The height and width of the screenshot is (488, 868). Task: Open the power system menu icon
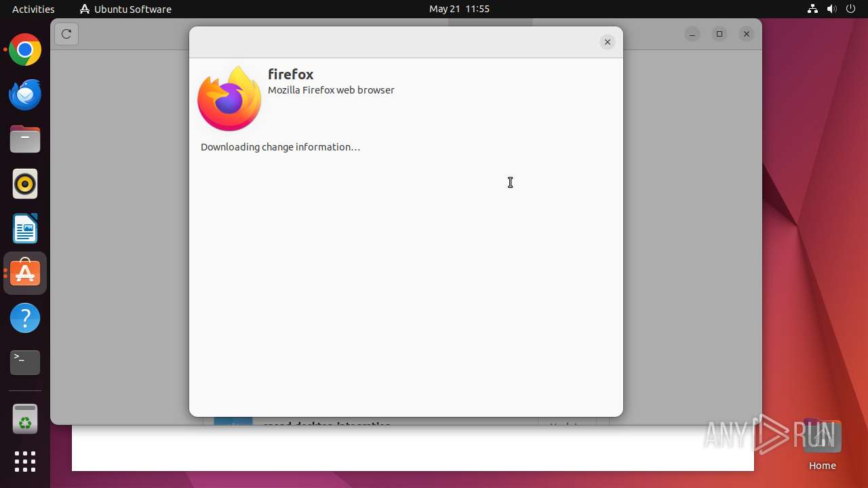pyautogui.click(x=851, y=9)
